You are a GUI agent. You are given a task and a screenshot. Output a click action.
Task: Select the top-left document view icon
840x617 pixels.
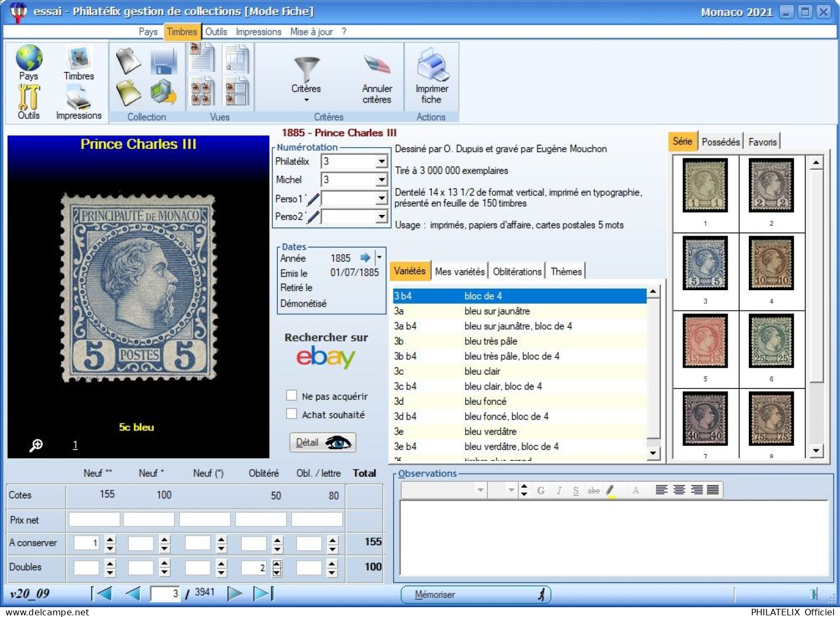pyautogui.click(x=202, y=58)
